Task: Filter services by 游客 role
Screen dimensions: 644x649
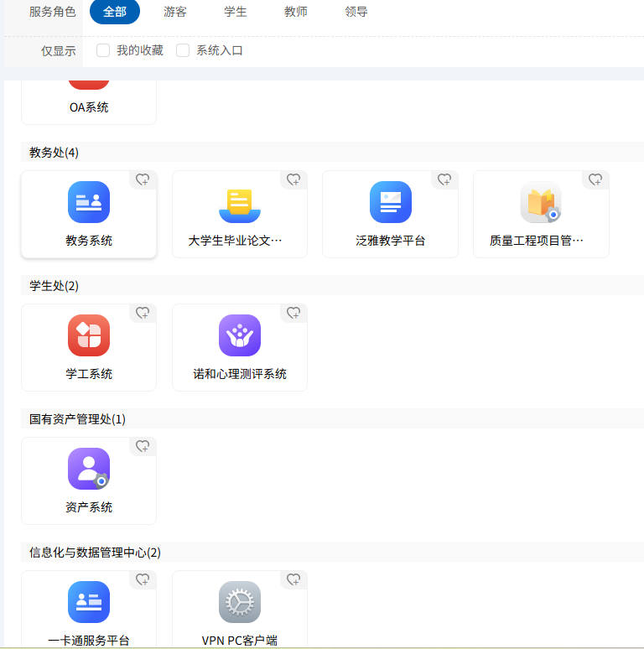Action: [x=175, y=12]
